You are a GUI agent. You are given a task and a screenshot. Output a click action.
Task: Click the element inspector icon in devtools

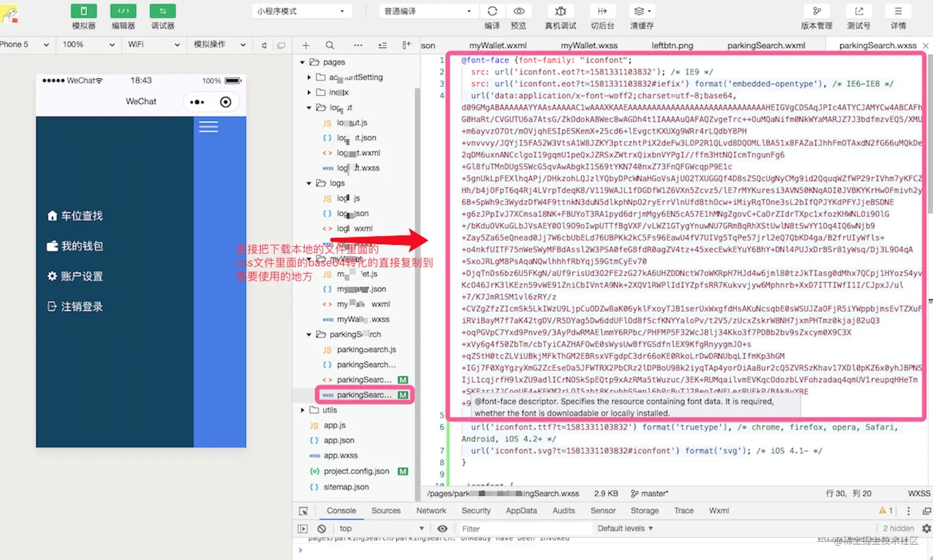303,511
